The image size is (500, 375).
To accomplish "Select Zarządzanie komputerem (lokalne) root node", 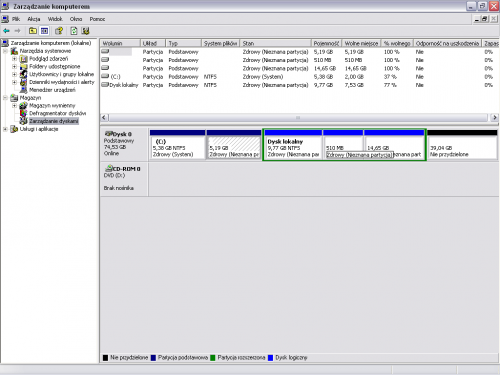I will pyautogui.click(x=51, y=43).
